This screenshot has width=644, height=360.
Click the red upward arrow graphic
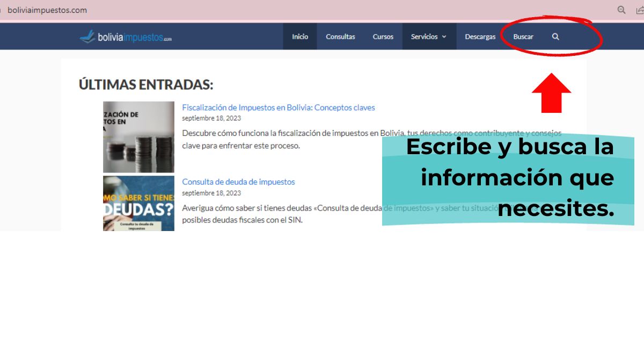click(x=551, y=93)
